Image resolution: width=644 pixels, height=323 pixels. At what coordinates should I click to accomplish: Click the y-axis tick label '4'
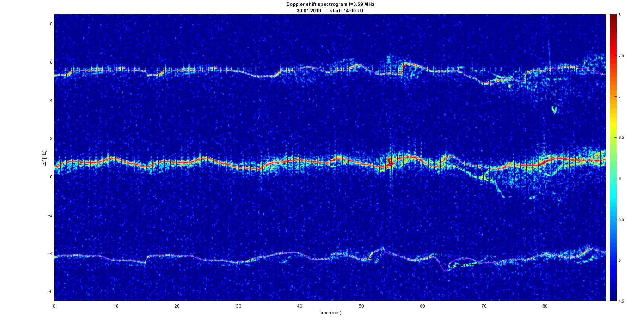coord(51,100)
